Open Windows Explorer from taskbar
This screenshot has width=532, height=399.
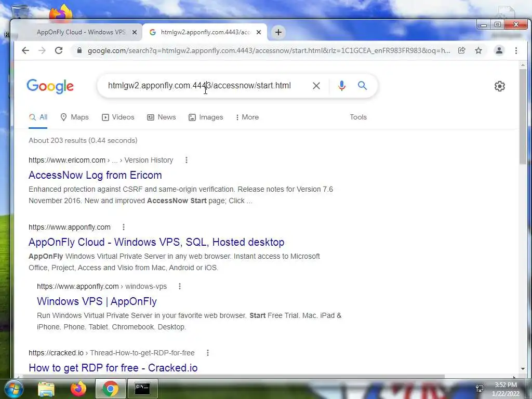pos(46,389)
